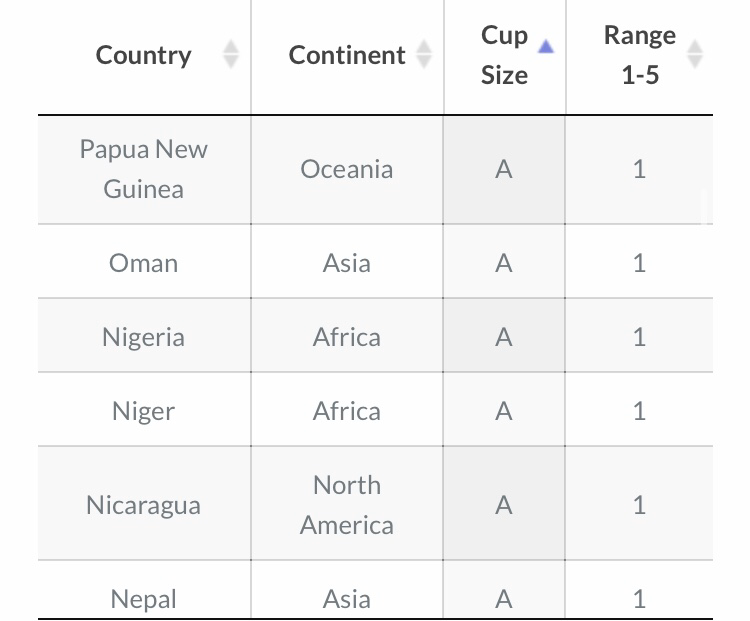Click Asia cell in Nepal row
This screenshot has height=621, width=750.
[x=347, y=598]
